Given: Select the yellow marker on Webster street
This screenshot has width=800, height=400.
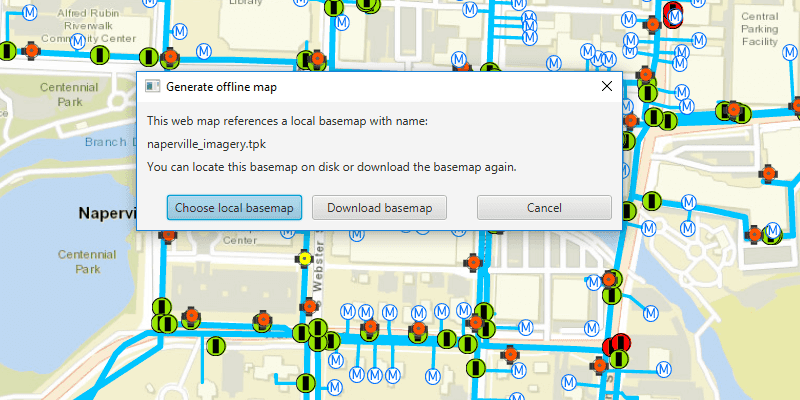Looking at the screenshot, I should coord(305,259).
